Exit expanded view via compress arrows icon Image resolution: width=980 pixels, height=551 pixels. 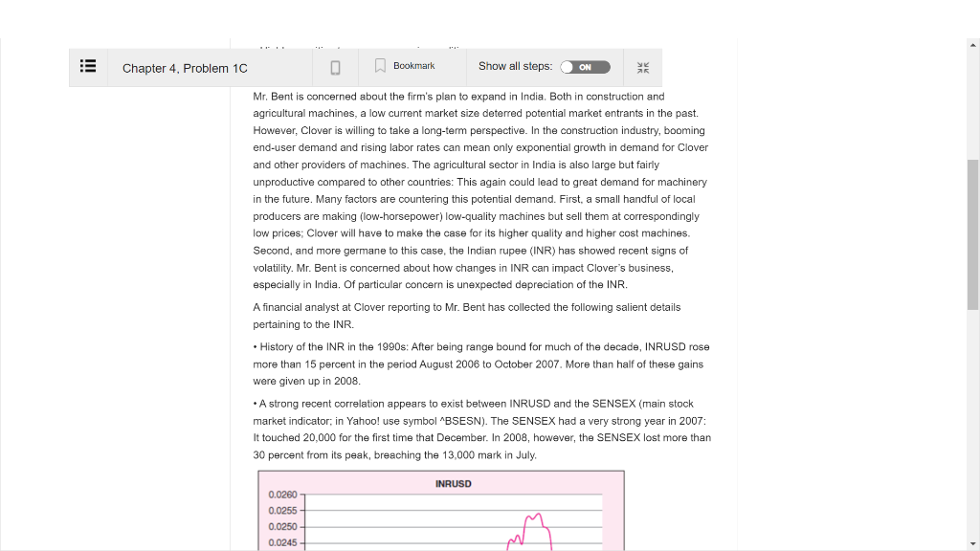coord(643,67)
